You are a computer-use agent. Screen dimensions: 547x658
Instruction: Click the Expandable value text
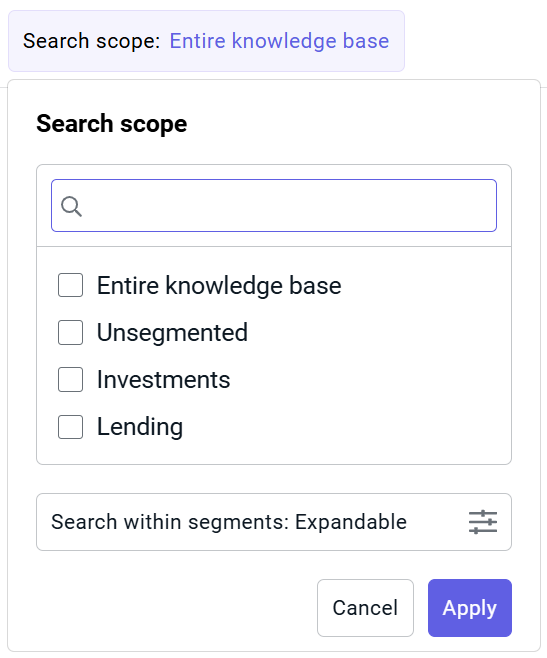coord(351,522)
